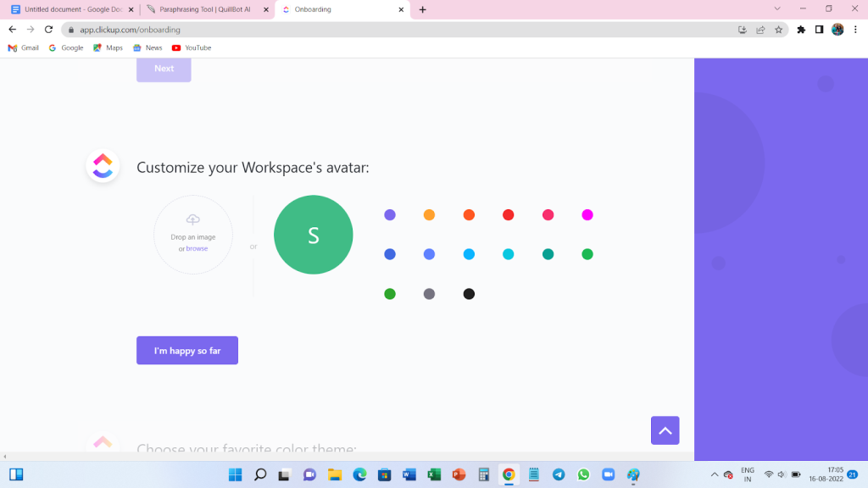Open WhatsApp from the taskbar

pyautogui.click(x=583, y=476)
